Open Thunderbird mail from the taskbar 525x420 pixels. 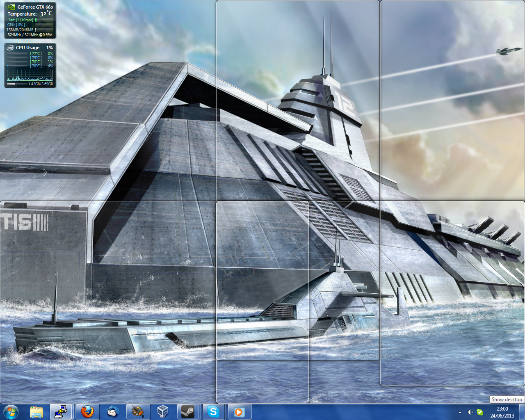click(x=112, y=412)
